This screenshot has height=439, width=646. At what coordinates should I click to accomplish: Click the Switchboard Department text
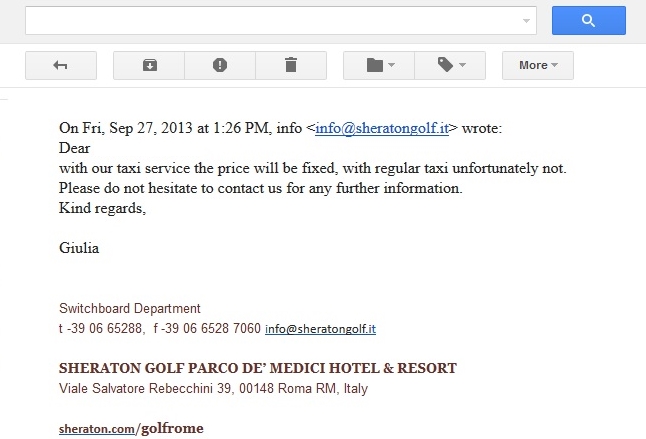point(130,309)
